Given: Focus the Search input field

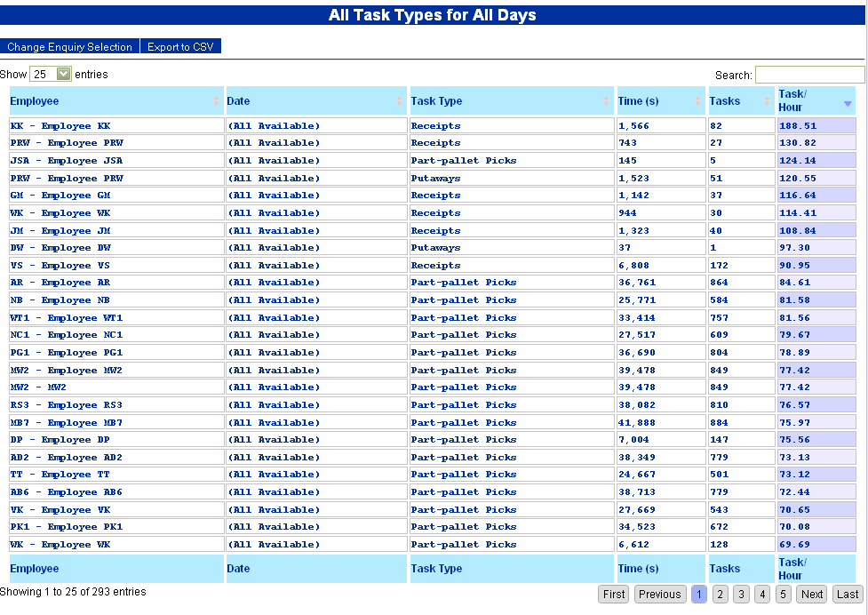Looking at the screenshot, I should (810, 75).
